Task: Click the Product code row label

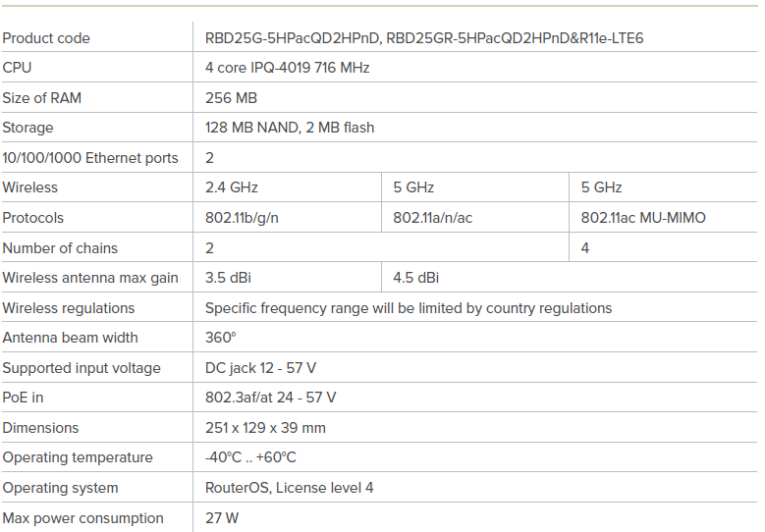Action: pos(46,38)
